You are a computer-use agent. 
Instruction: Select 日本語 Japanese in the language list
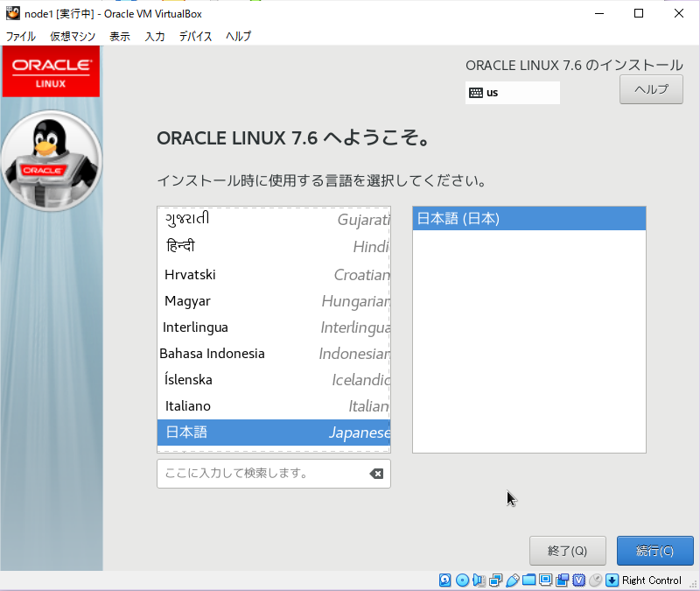click(274, 433)
